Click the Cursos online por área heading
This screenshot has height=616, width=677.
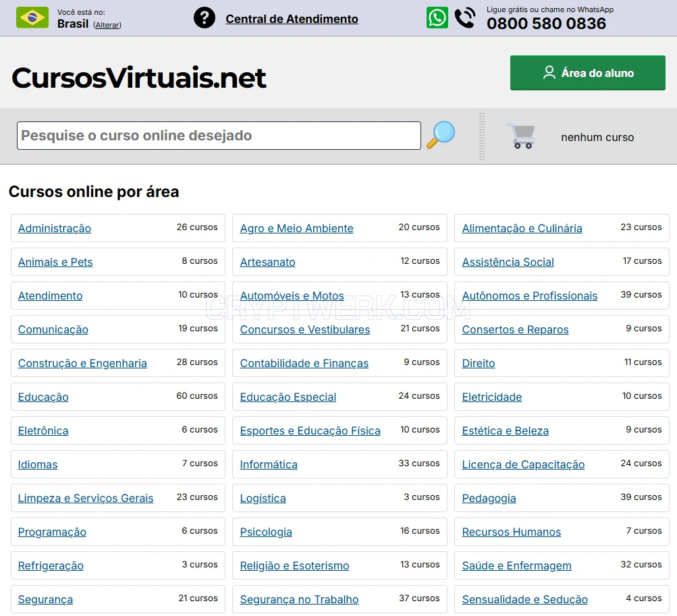click(94, 192)
